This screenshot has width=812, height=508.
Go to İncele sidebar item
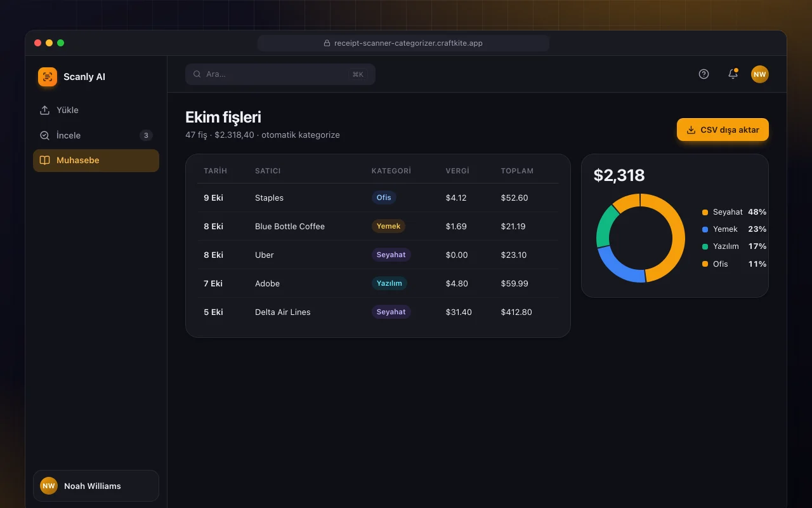tap(96, 135)
